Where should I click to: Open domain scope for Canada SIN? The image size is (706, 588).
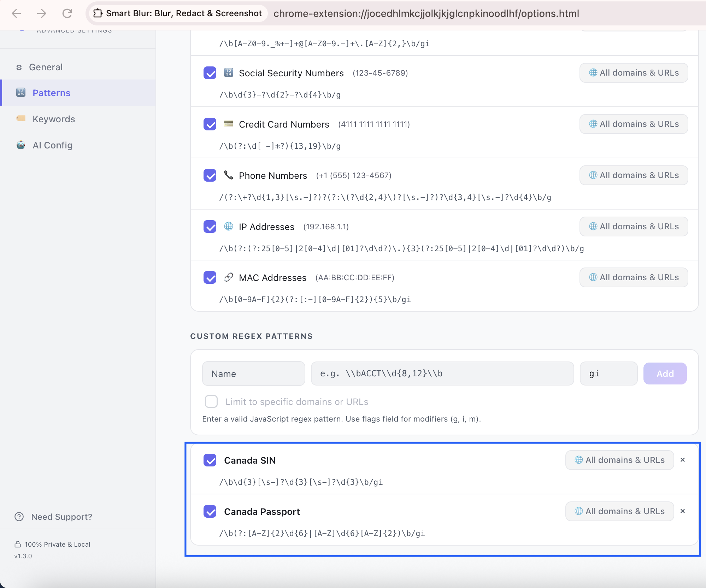(x=619, y=460)
